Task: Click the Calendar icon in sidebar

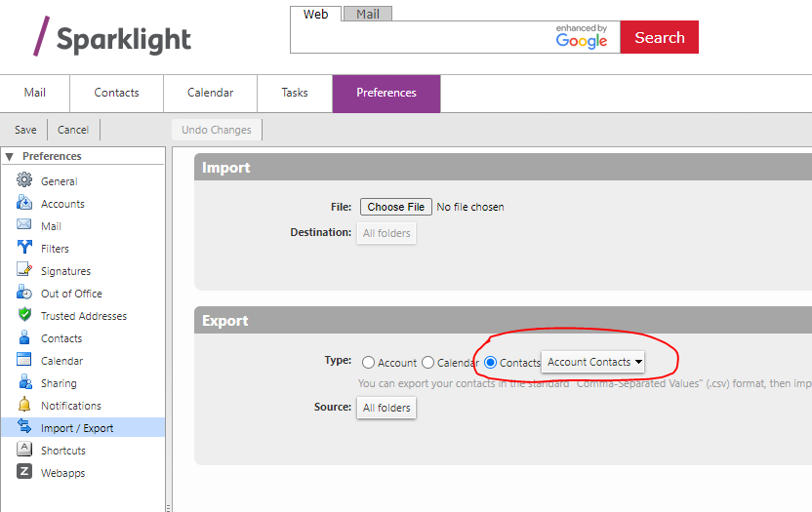Action: 24,359
